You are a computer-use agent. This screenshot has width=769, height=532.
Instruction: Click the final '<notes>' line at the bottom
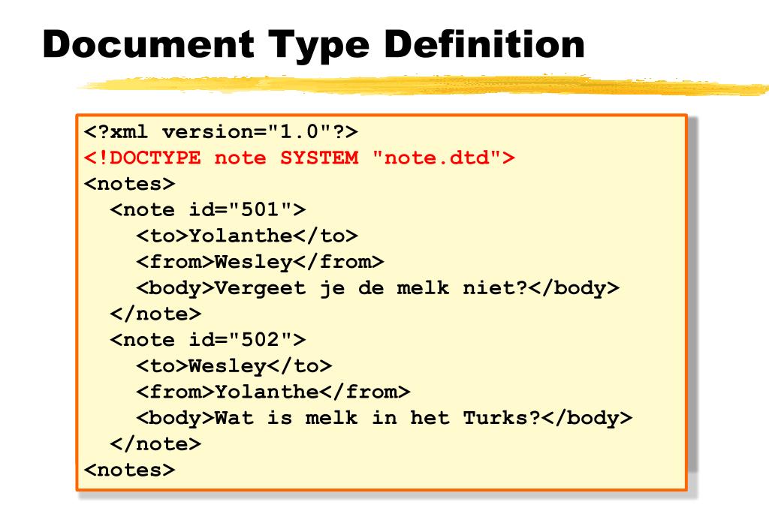[x=129, y=470]
